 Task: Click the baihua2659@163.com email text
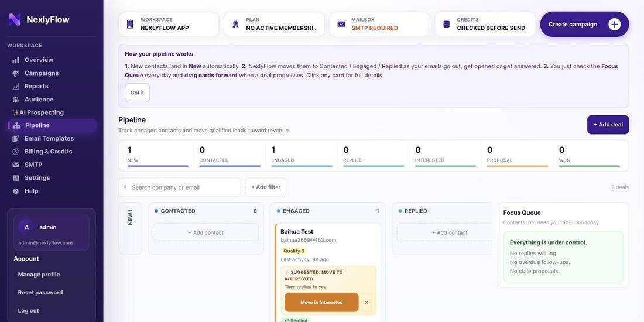[309, 240]
